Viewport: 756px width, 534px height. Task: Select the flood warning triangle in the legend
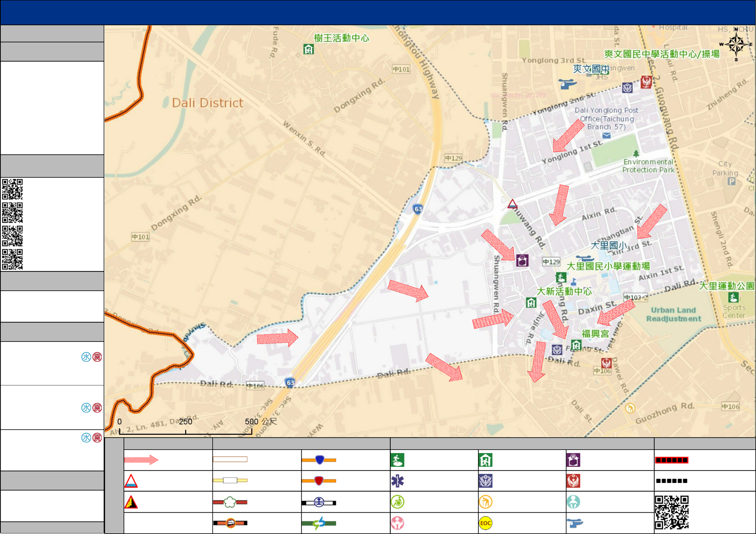(131, 481)
